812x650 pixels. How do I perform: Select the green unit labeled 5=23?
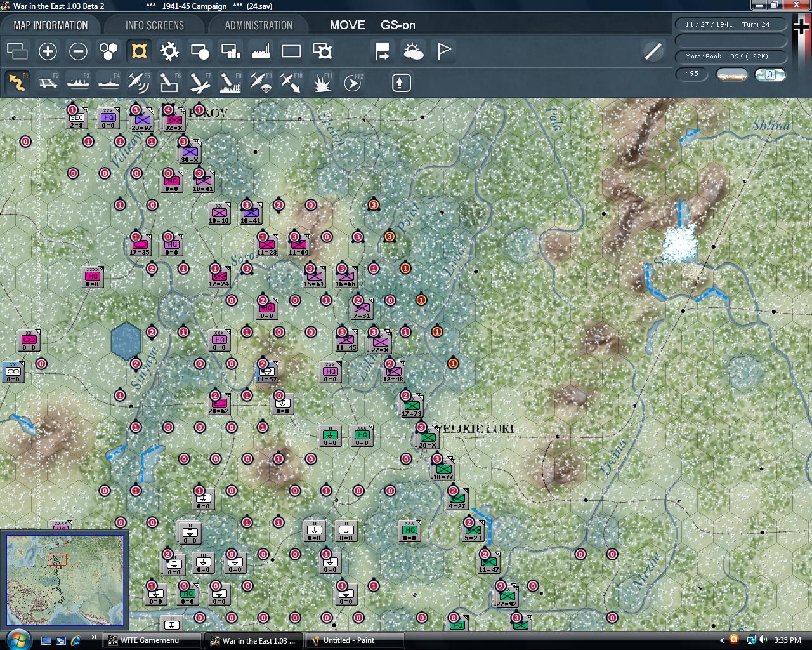pyautogui.click(x=473, y=531)
